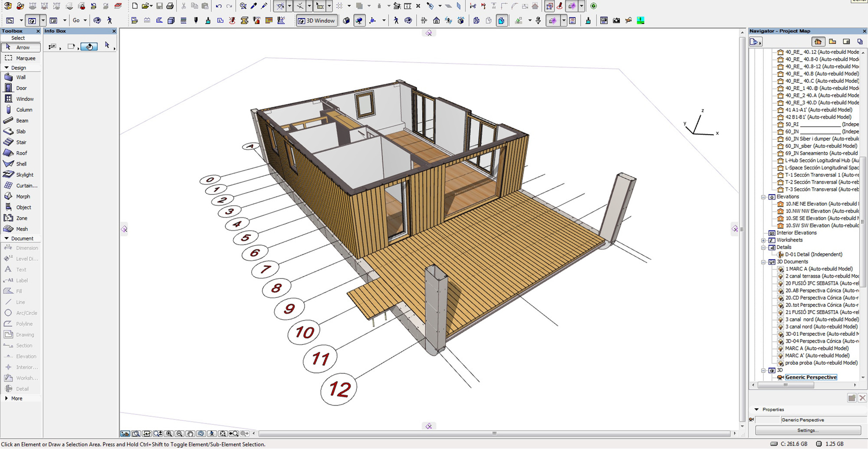This screenshot has height=449, width=868.
Task: Expand the More section in Toolbox
Action: pos(7,398)
